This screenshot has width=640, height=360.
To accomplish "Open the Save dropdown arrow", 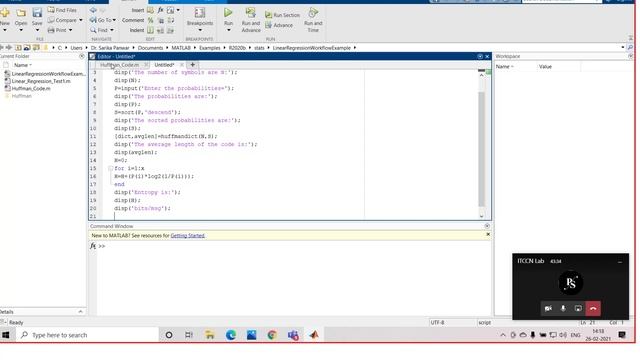I will tap(37, 30).
